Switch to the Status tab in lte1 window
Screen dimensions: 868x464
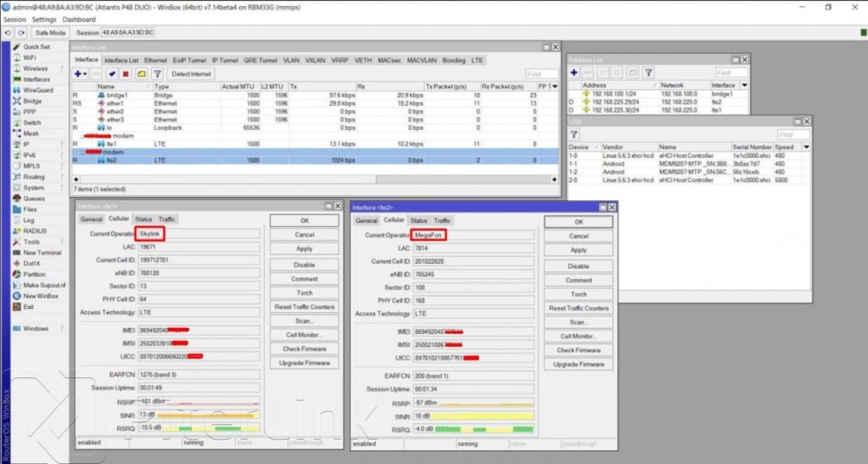(x=143, y=219)
